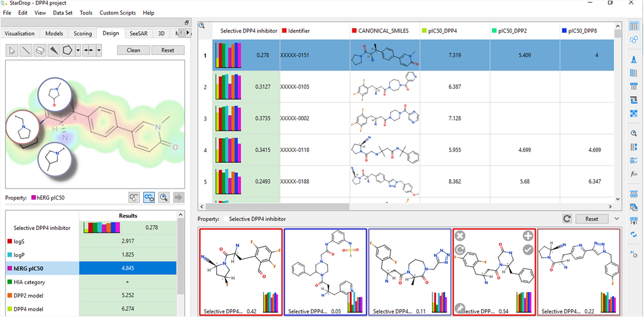Open the Data Set menu

click(63, 13)
